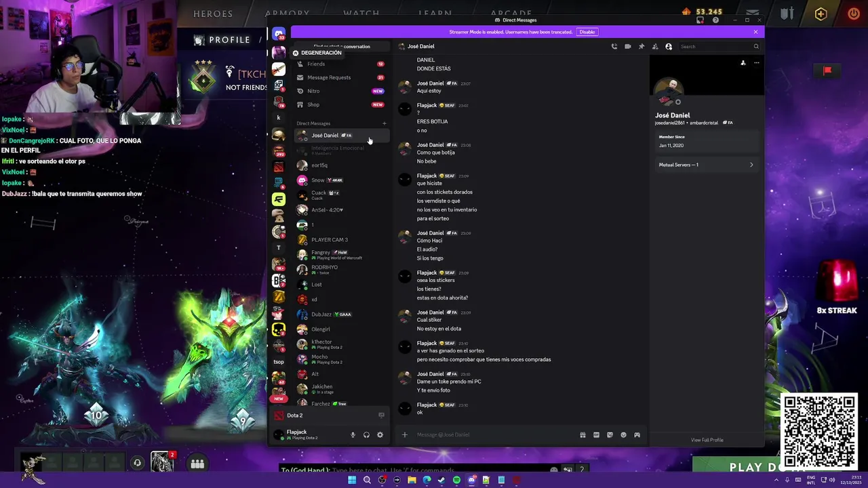The width and height of the screenshot is (868, 488).
Task: Disable Streamer Mode from the banner
Action: pos(587,32)
